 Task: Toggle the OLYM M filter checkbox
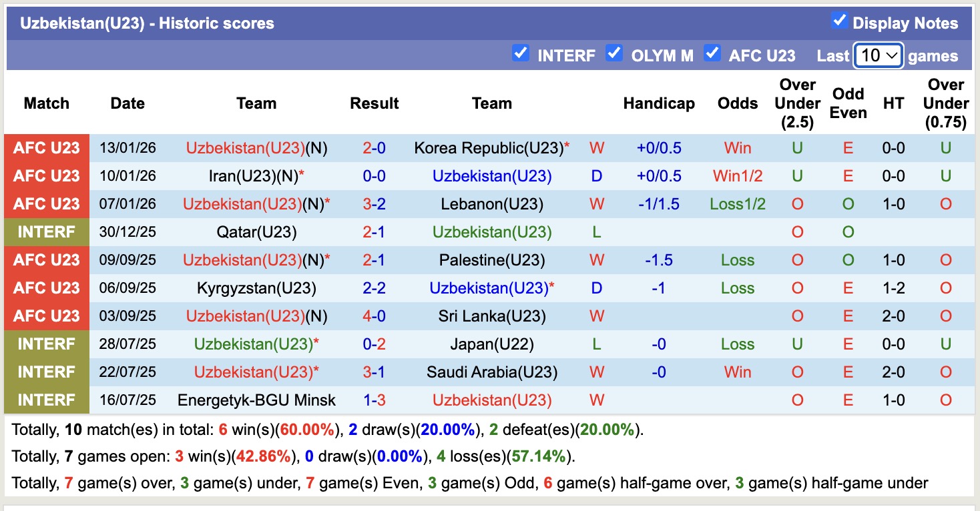(x=614, y=53)
